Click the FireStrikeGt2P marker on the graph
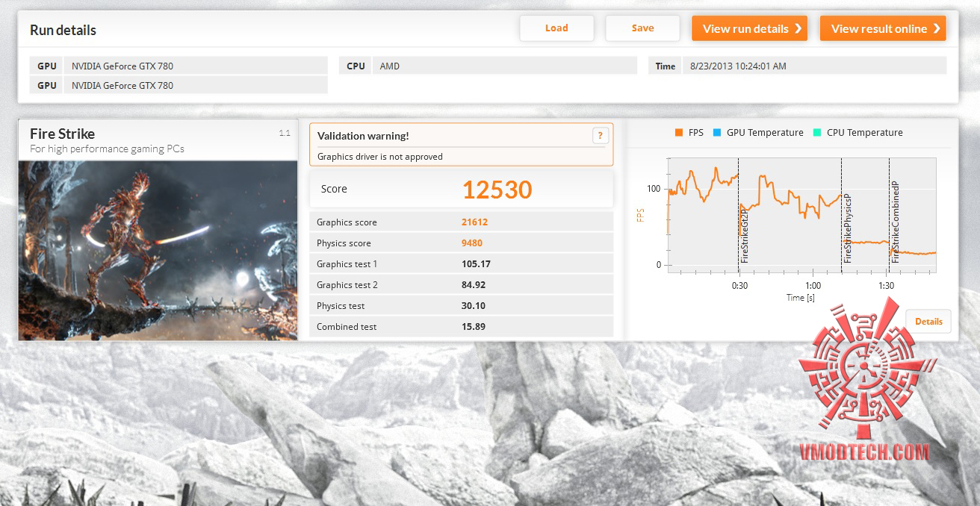Screen dimensions: 980x506 point(744,236)
